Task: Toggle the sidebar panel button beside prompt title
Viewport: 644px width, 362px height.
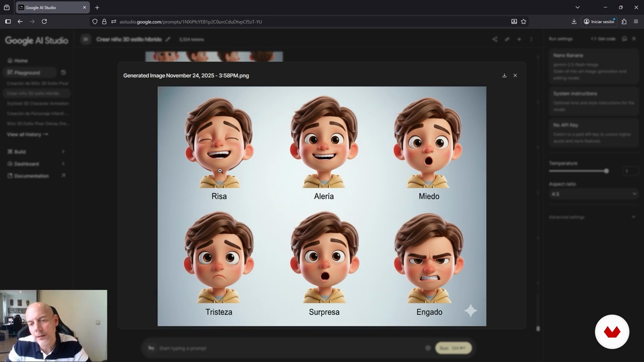Action: point(86,39)
